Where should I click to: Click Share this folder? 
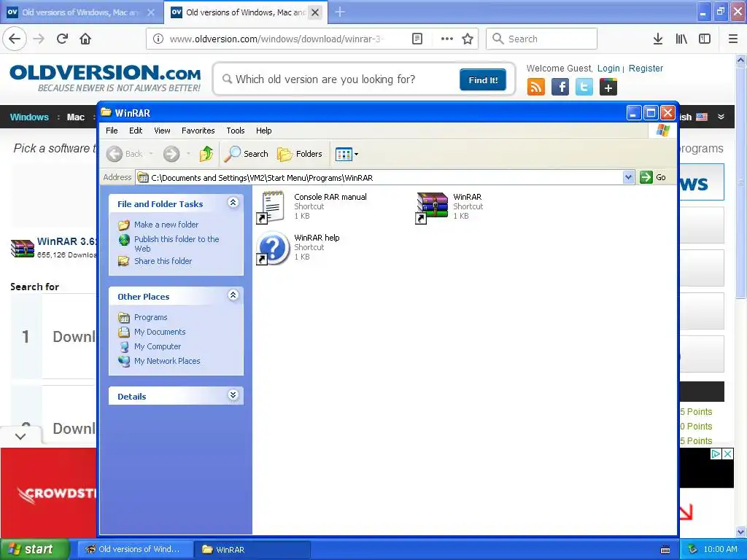(x=163, y=261)
